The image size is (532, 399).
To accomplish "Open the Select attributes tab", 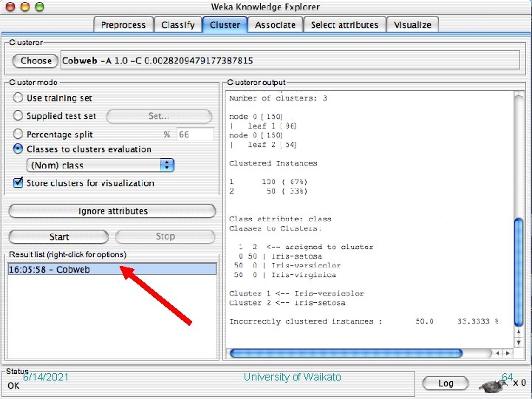I will (x=344, y=25).
